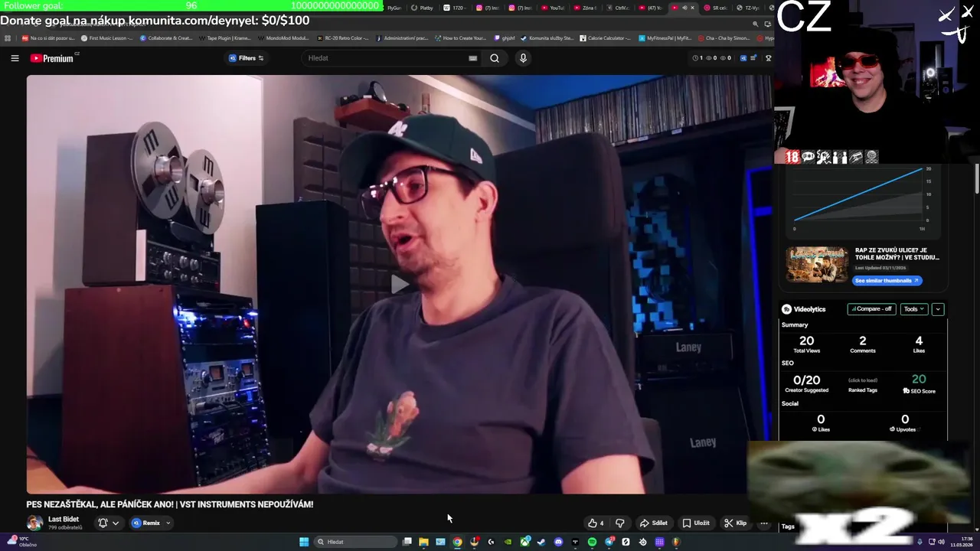
Task: Click the Total Views value 20
Action: pos(806,341)
